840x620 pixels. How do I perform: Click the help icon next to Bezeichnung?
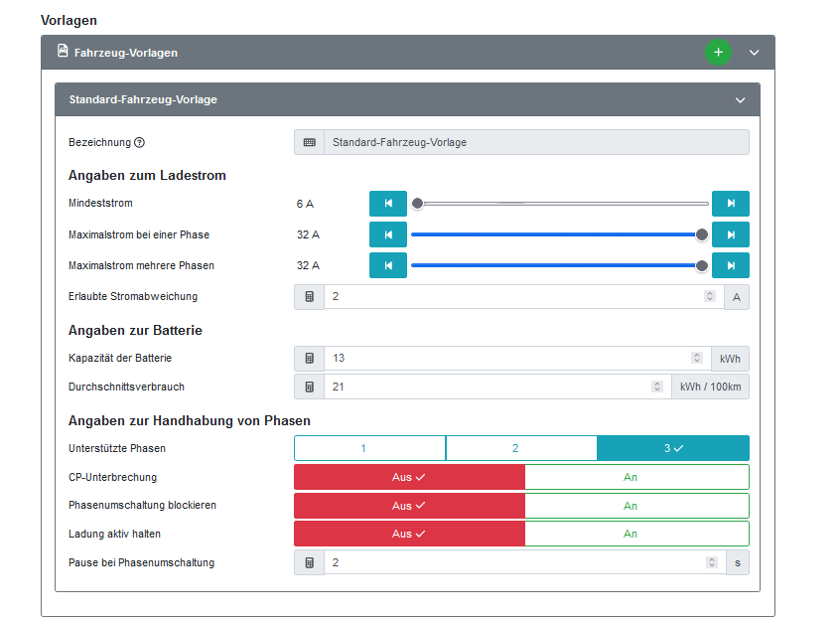(x=140, y=142)
